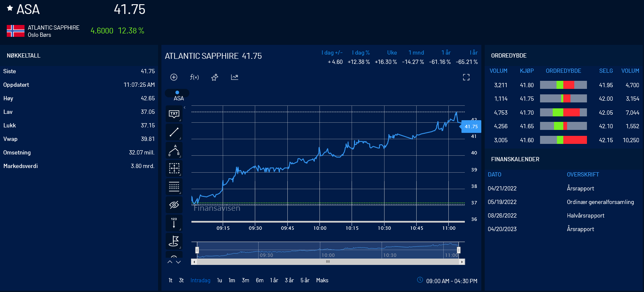Move the drawing toolbar up with arrow
This screenshot has height=292, width=644.
coord(170,262)
